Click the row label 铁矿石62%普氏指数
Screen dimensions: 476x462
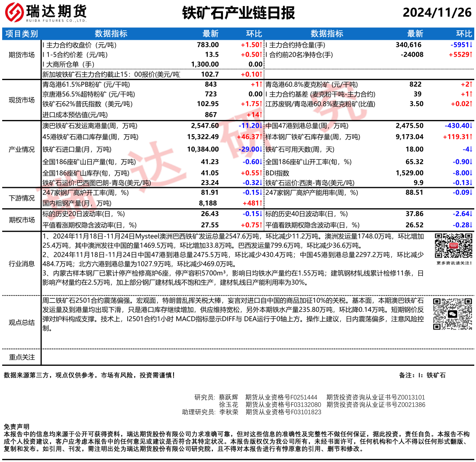87,104
